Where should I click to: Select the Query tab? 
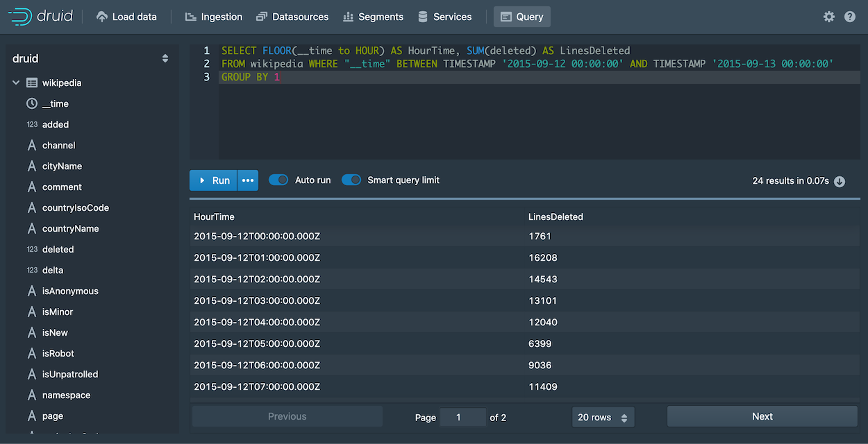coord(522,17)
